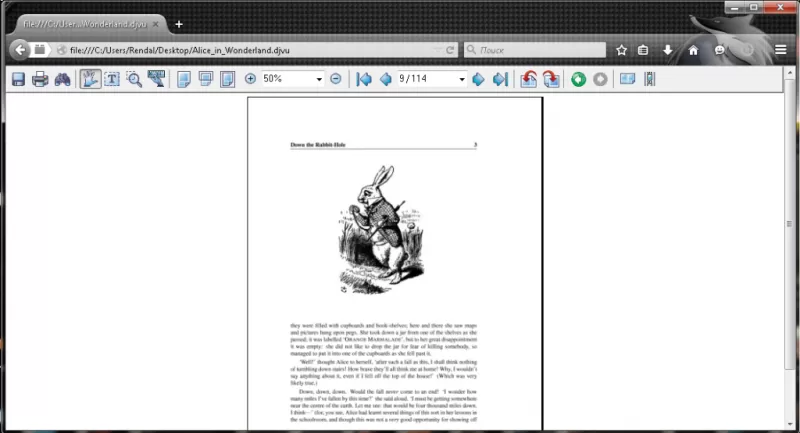Go to the first page

[x=364, y=79]
